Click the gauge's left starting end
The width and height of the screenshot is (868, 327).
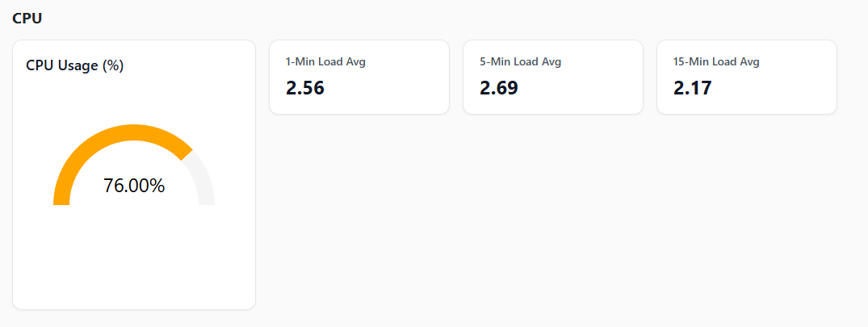coord(61,201)
